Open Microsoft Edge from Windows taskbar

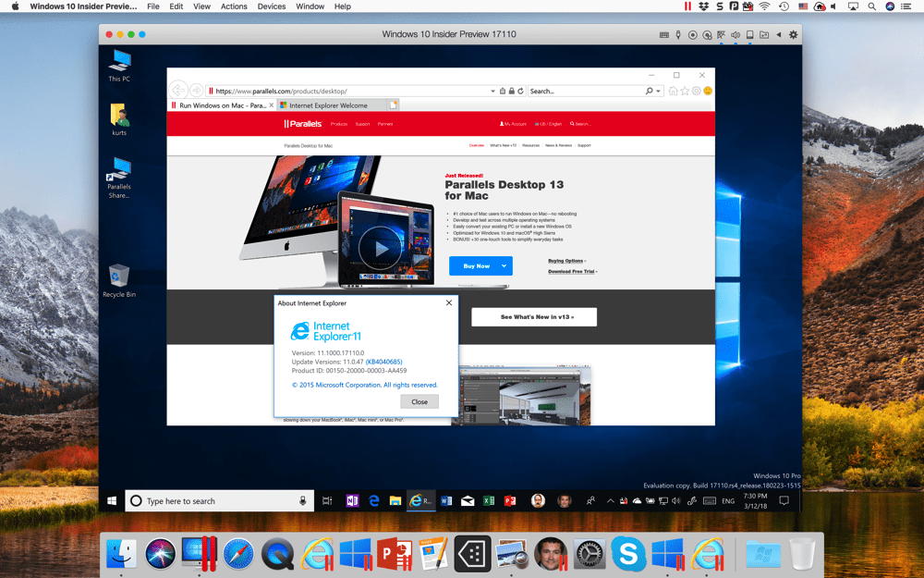tap(373, 500)
